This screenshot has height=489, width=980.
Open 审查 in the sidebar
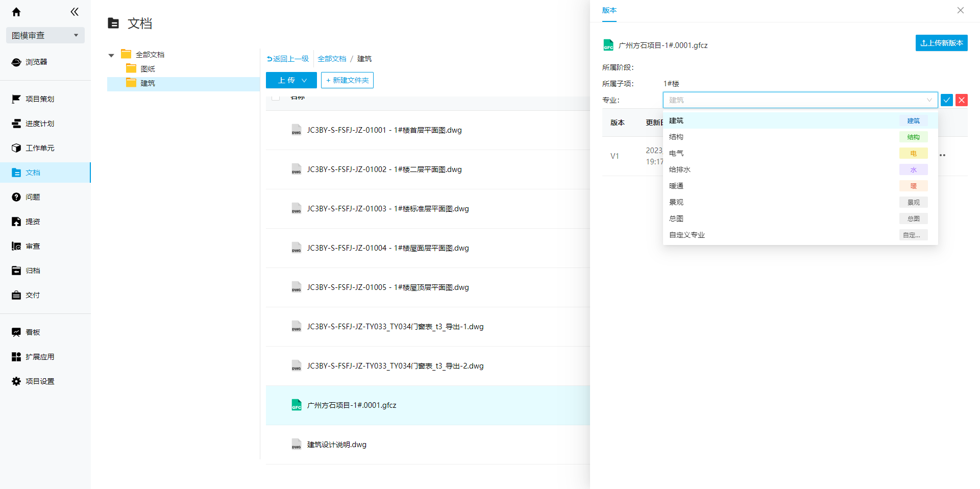click(45, 246)
